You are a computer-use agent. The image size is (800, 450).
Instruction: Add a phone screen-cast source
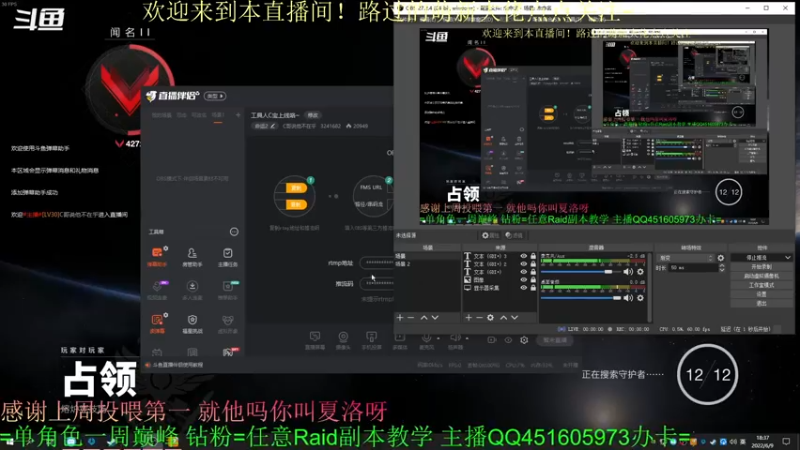(371, 340)
